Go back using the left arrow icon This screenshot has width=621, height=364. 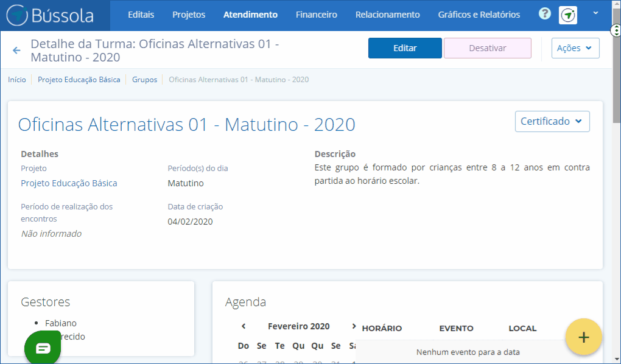click(x=16, y=51)
